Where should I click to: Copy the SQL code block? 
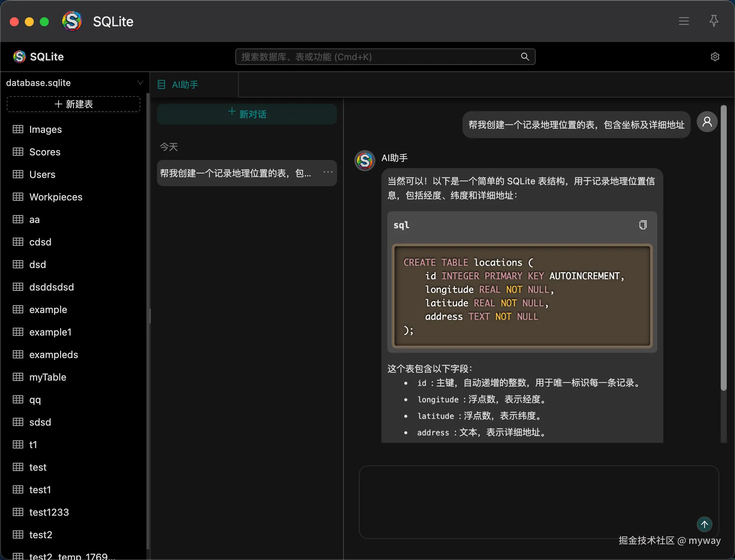(x=643, y=225)
